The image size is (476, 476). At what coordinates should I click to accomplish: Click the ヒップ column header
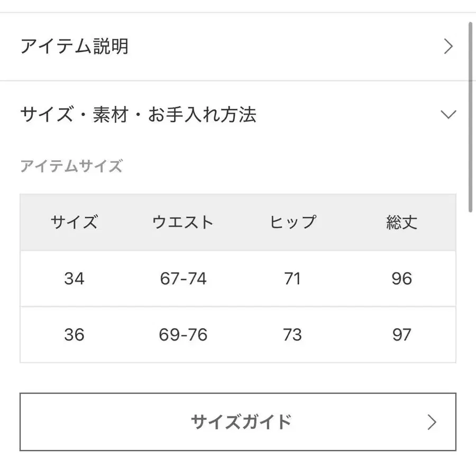pyautogui.click(x=291, y=222)
